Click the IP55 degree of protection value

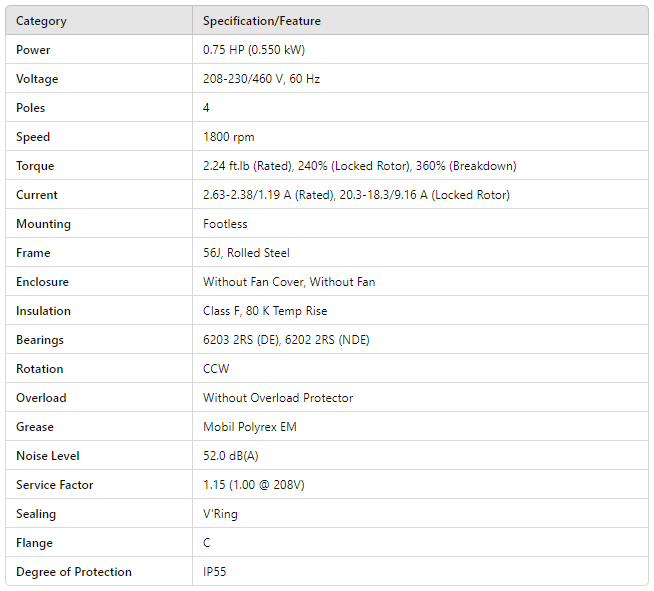216,572
